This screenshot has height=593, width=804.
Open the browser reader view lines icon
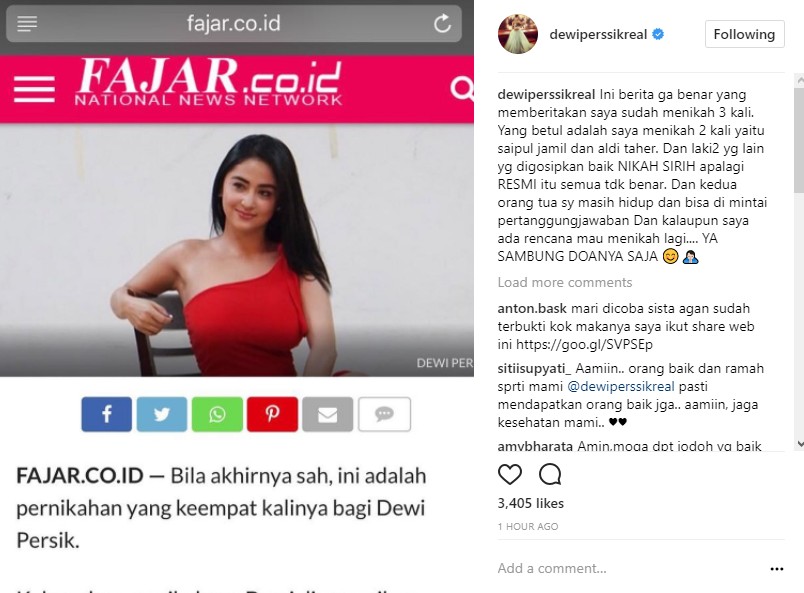(x=27, y=24)
